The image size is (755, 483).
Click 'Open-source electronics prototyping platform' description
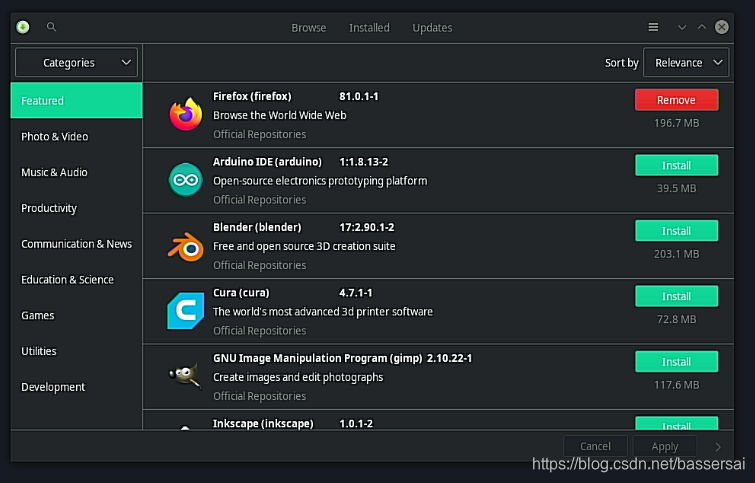[x=320, y=181]
